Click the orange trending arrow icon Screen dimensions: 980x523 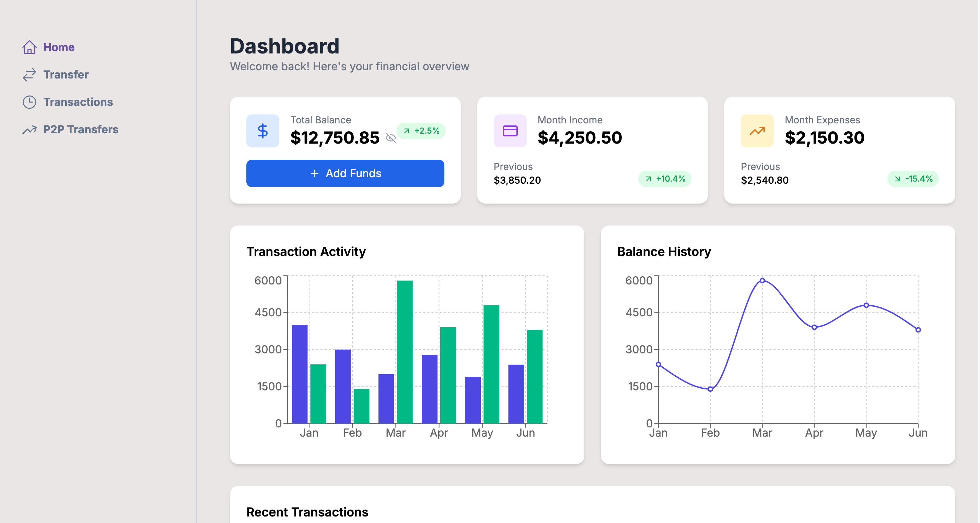[x=757, y=131]
